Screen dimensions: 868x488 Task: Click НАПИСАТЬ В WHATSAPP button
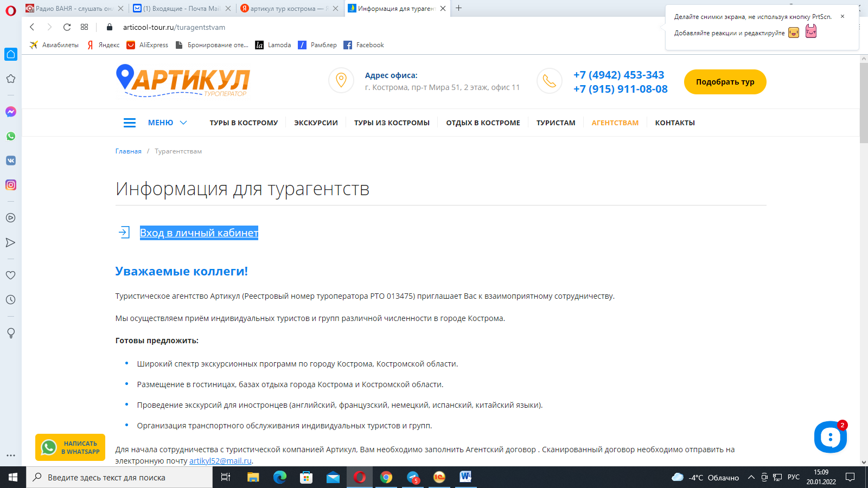(x=70, y=447)
